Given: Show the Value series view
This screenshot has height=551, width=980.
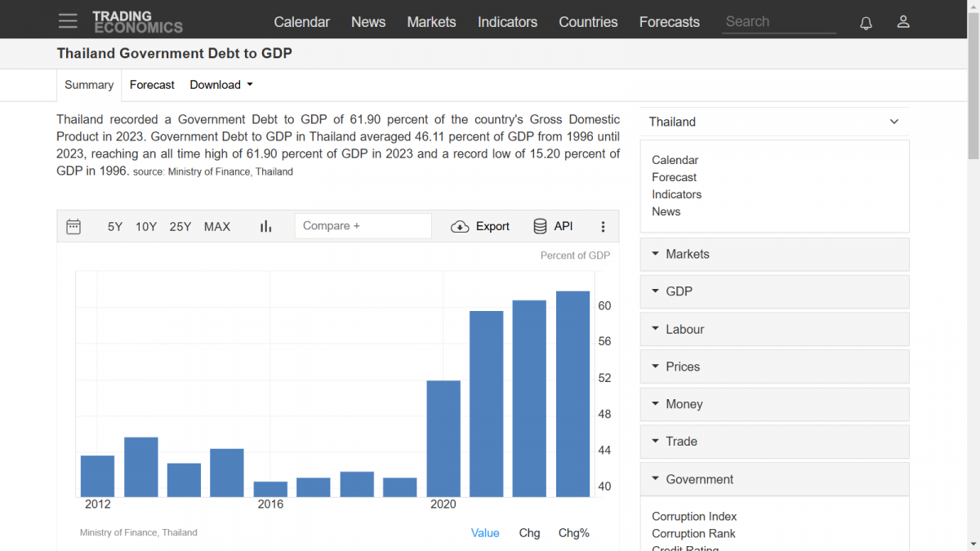Looking at the screenshot, I should coord(485,533).
